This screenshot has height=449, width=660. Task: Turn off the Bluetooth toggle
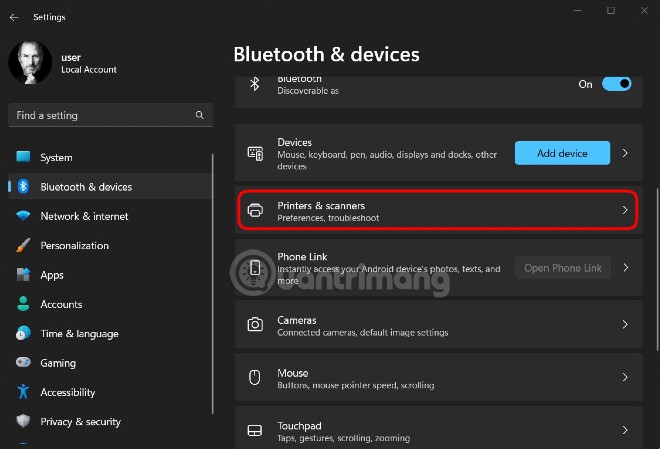pyautogui.click(x=616, y=84)
